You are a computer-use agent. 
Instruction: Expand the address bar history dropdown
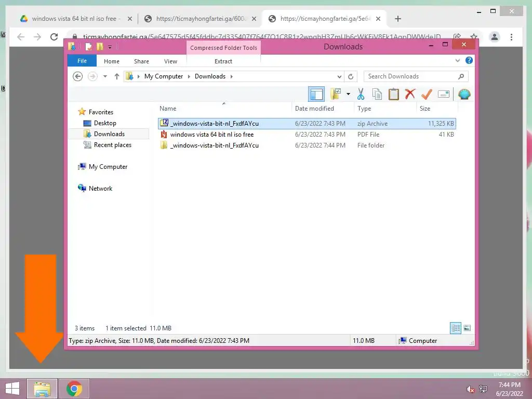click(339, 76)
